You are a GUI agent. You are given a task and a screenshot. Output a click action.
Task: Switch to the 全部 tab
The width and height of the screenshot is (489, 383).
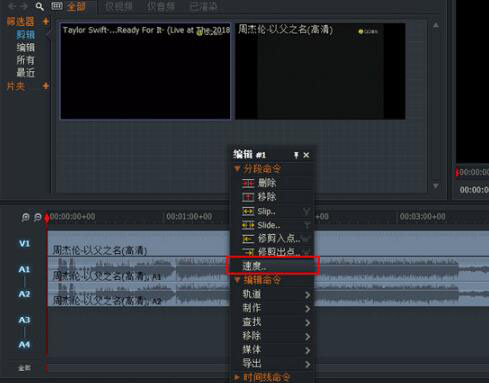[x=76, y=7]
